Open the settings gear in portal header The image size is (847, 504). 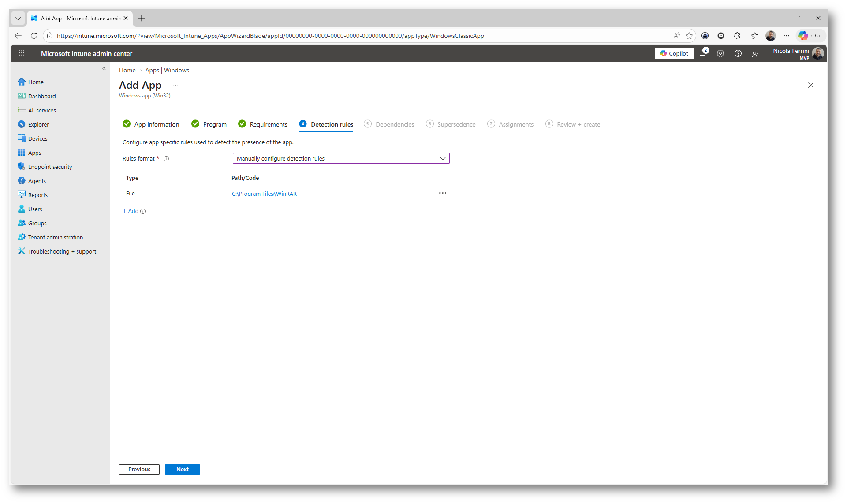click(x=720, y=53)
